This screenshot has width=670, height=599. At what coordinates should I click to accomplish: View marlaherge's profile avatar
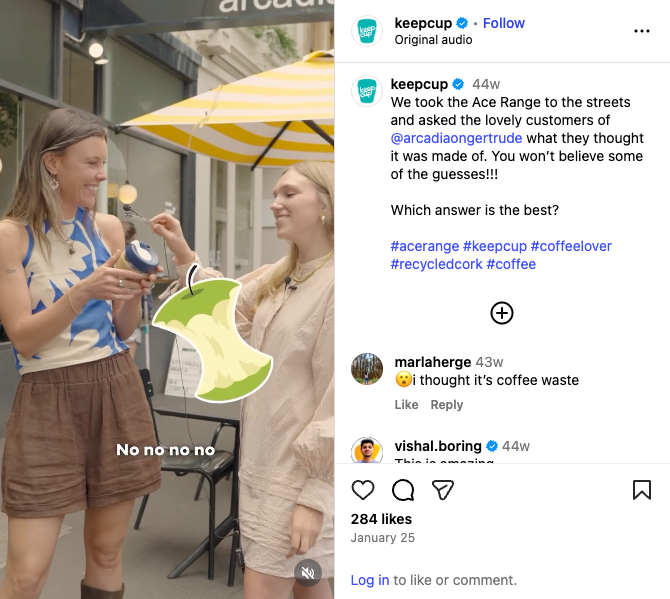[x=367, y=369]
